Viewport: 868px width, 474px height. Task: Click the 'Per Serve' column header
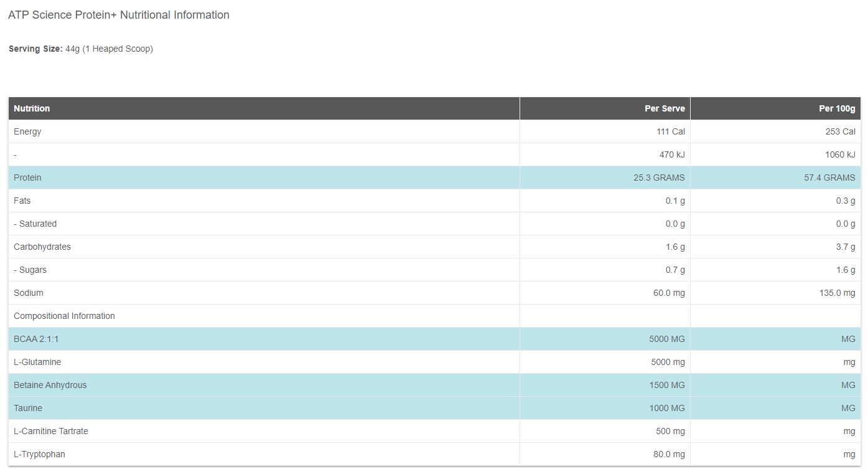665,108
